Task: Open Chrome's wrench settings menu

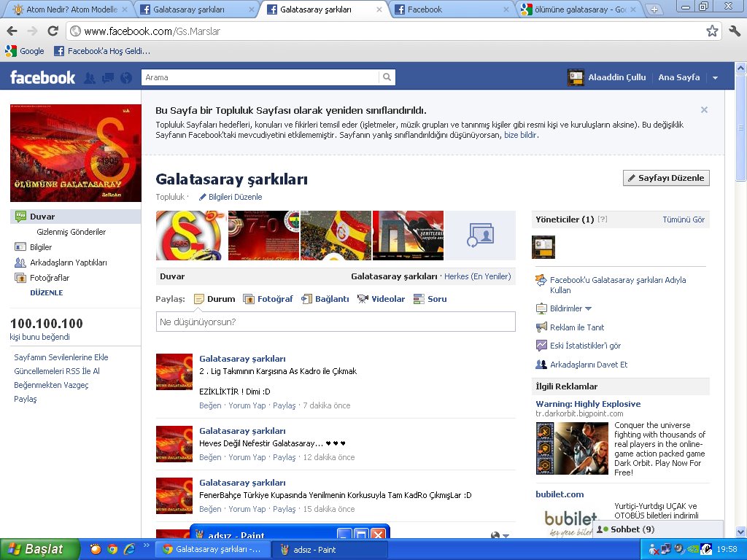Action: coord(735,31)
